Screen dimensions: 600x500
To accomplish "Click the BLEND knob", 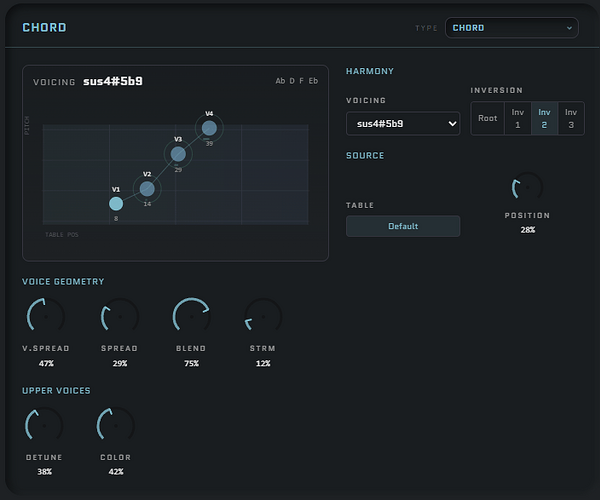I will 191,316.
